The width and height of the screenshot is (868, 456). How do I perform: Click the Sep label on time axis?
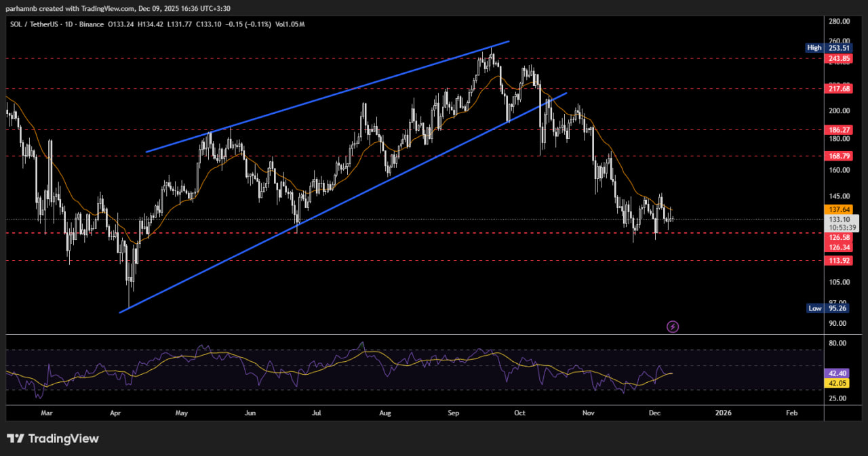453,412
